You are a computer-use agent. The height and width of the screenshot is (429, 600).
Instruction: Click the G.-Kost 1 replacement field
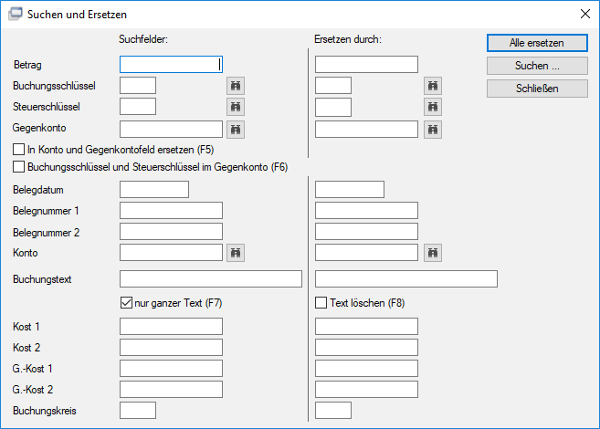point(367,369)
